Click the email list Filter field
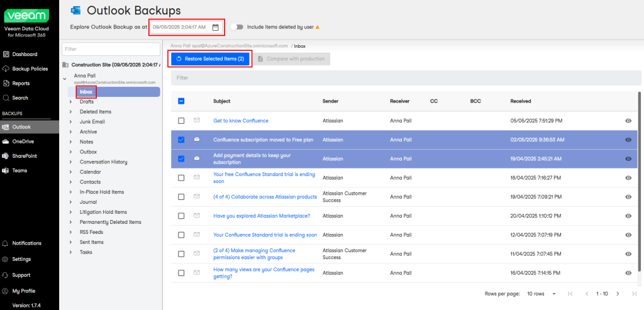 tap(406, 77)
